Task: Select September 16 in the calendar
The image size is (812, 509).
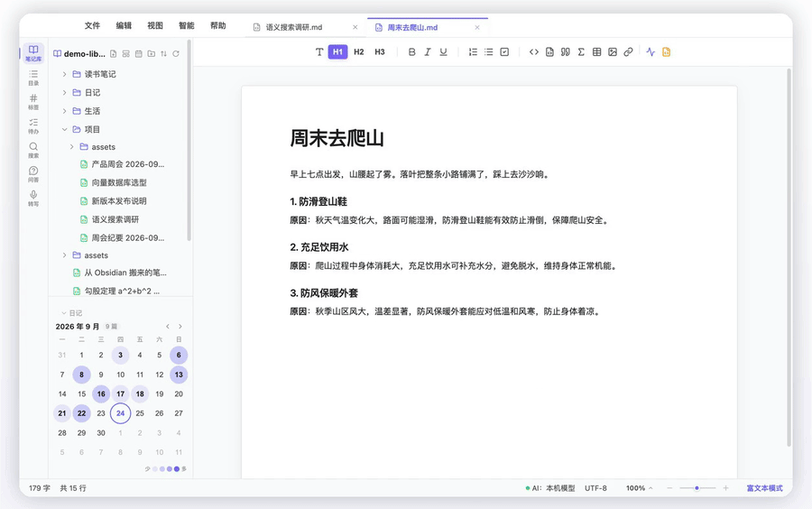Action: tap(101, 394)
